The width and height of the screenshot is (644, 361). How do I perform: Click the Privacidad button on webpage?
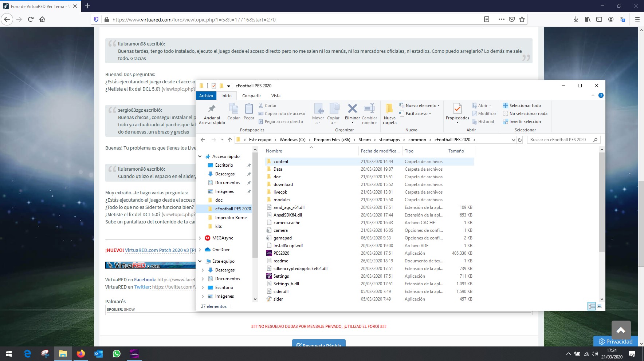click(616, 341)
